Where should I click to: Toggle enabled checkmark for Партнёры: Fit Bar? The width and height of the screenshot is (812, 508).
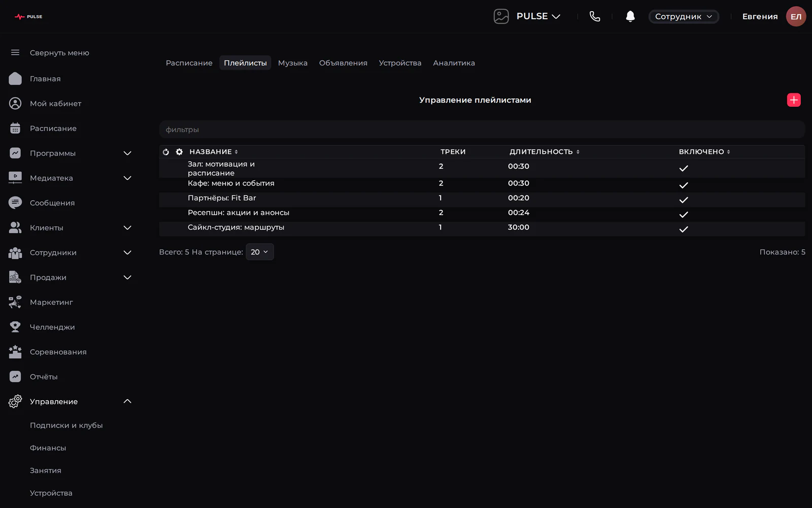click(x=684, y=200)
